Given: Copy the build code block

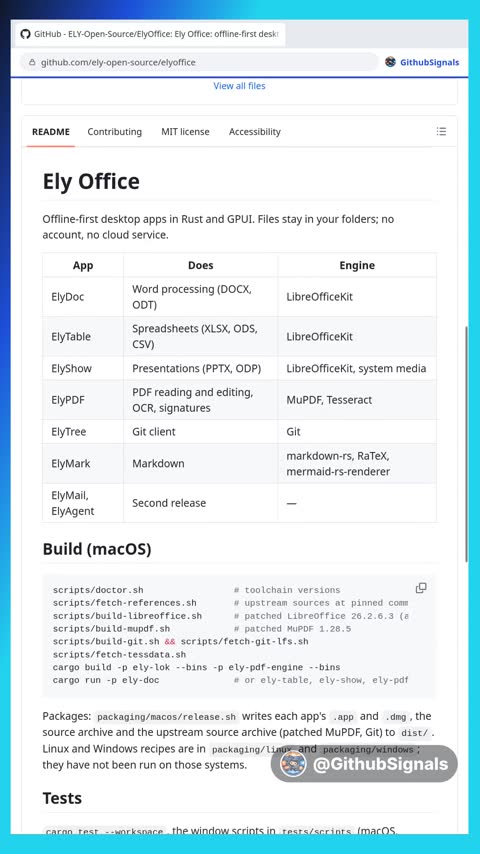Looking at the screenshot, I should (x=421, y=588).
